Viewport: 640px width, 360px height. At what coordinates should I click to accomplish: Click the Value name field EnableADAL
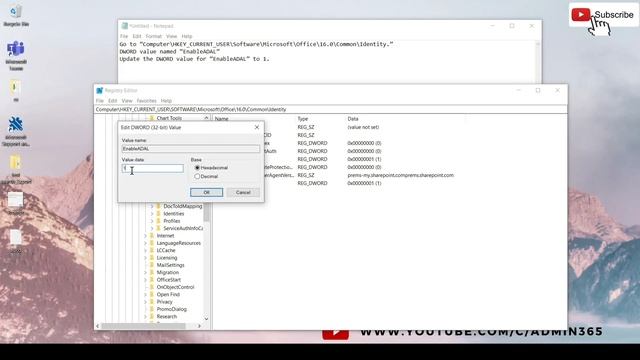(x=191, y=149)
